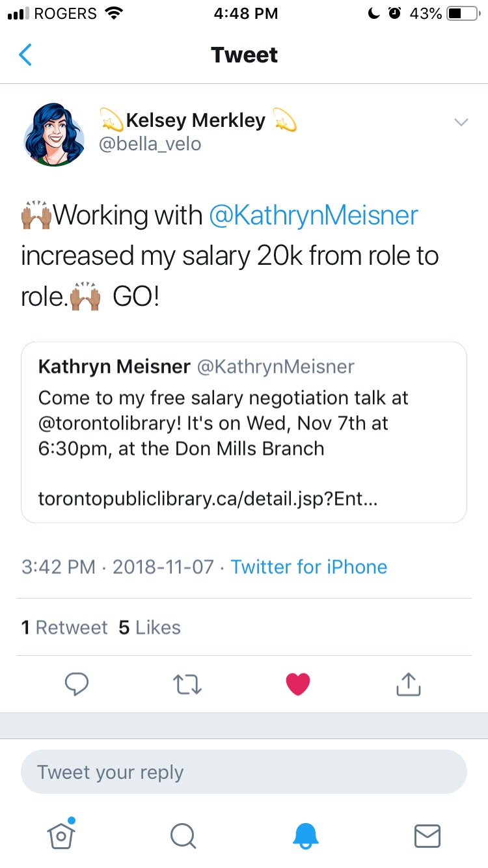
Task: Open the Search tab
Action: click(x=183, y=835)
